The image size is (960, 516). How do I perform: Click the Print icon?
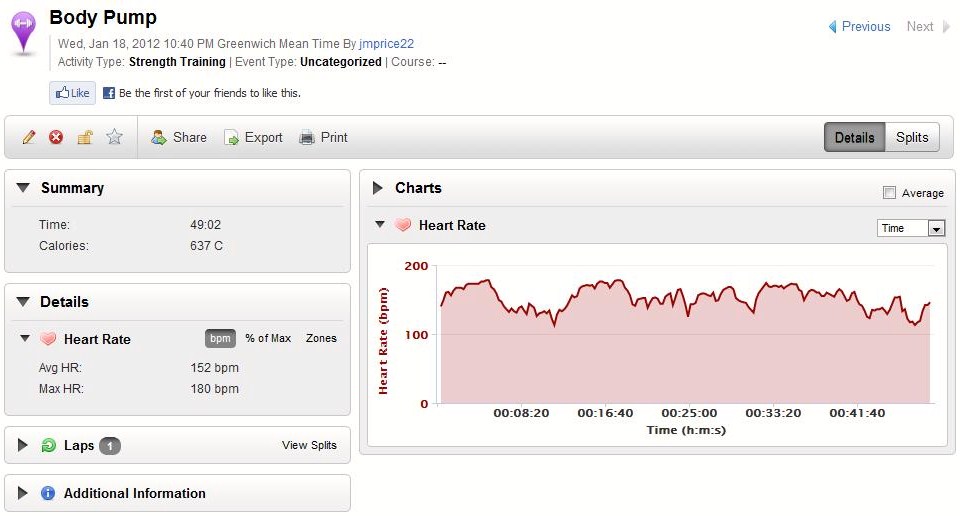click(x=307, y=137)
